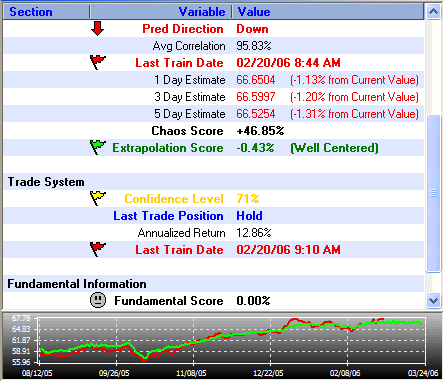Select the Chaos Score label
444x381 pixels.
(187, 131)
